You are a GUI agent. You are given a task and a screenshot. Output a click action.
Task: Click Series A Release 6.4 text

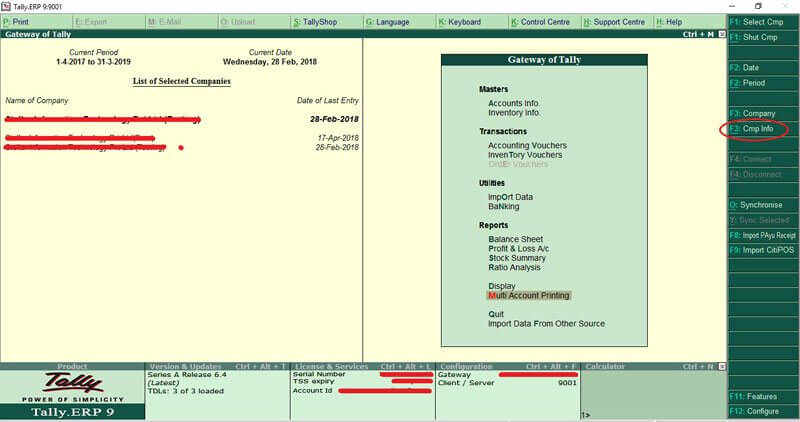point(187,375)
